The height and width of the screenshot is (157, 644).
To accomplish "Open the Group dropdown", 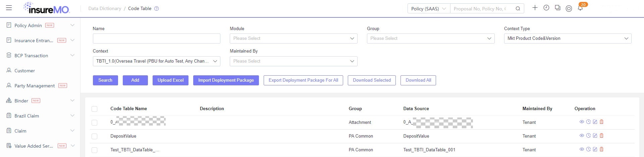I will (x=431, y=38).
